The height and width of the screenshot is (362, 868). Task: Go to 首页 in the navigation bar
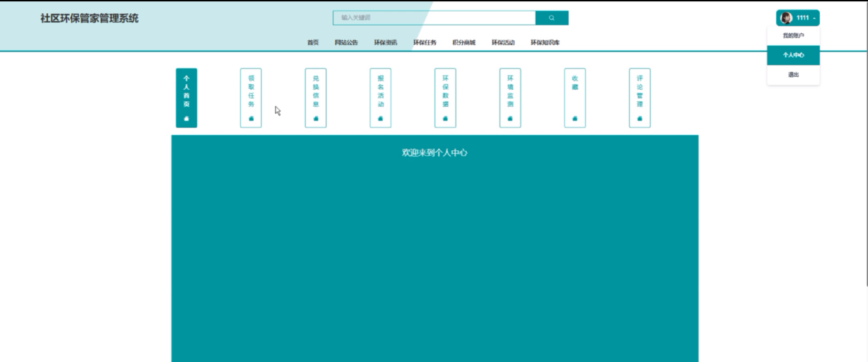(x=313, y=43)
